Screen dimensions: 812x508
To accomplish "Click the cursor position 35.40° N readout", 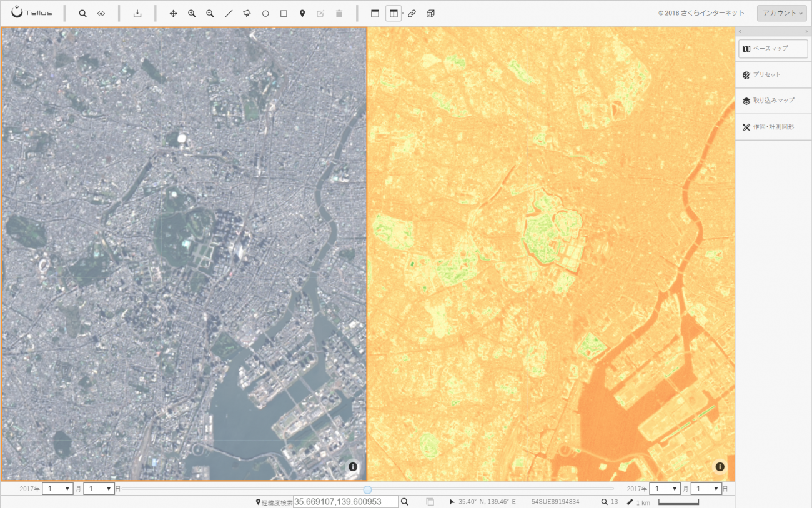I will [x=487, y=502].
